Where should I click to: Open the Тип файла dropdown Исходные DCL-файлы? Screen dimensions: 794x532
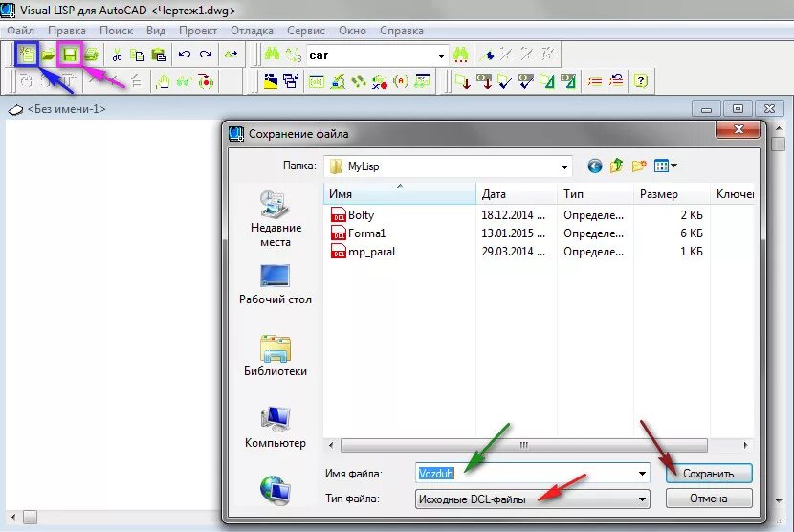(532, 499)
